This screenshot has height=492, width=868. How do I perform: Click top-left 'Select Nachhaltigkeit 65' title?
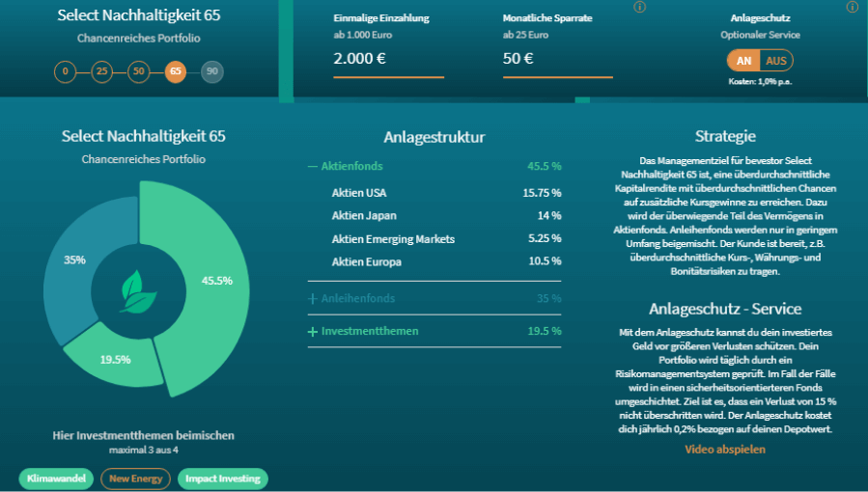coord(139,15)
